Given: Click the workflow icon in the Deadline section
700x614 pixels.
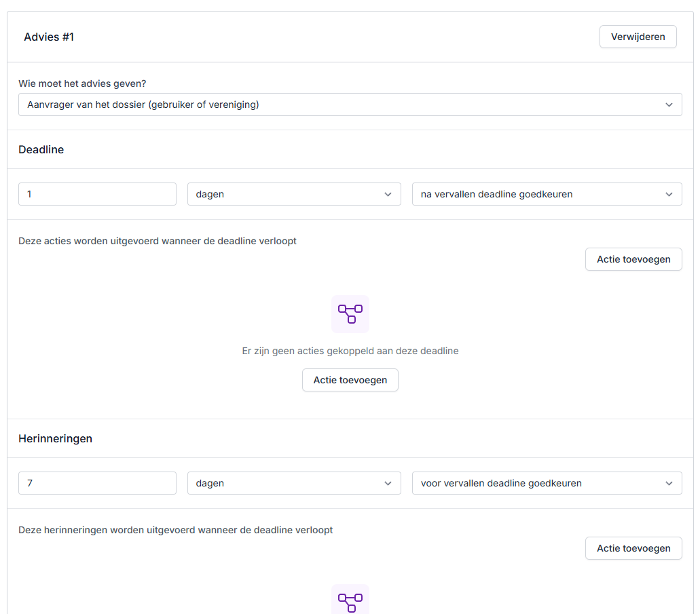Looking at the screenshot, I should coord(350,313).
